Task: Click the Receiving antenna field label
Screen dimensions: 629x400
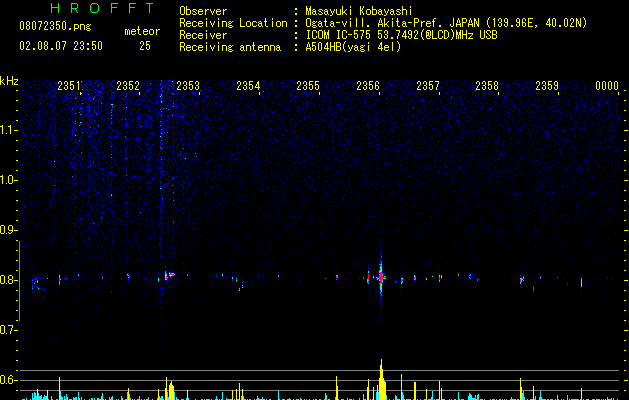Action: click(x=230, y=47)
